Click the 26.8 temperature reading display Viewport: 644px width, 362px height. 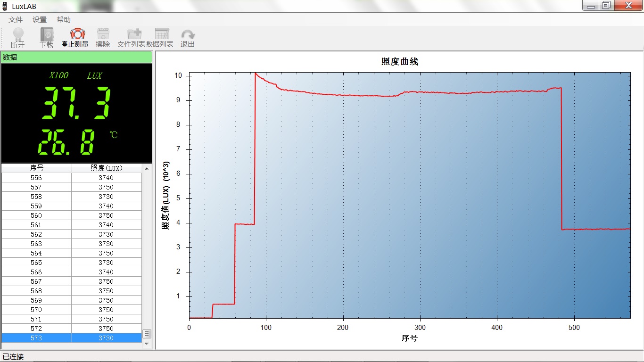coord(66,142)
